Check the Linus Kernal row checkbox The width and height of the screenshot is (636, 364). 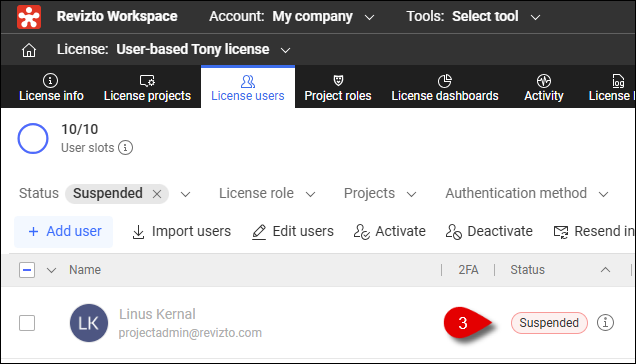click(x=27, y=323)
